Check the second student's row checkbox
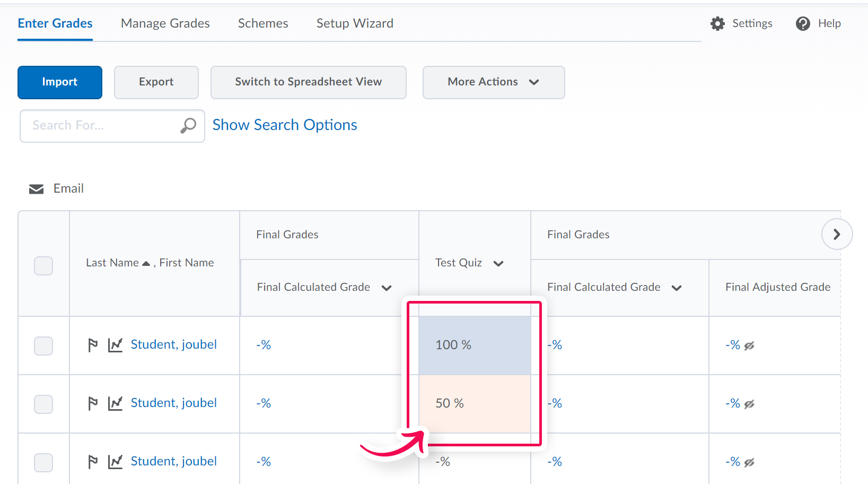 tap(43, 404)
